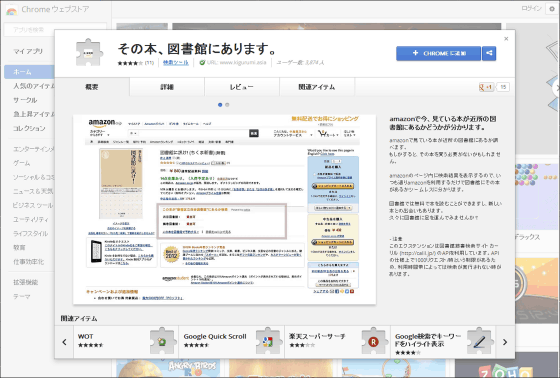Select ホーム in the sidebar
The width and height of the screenshot is (560, 378).
tap(29, 72)
